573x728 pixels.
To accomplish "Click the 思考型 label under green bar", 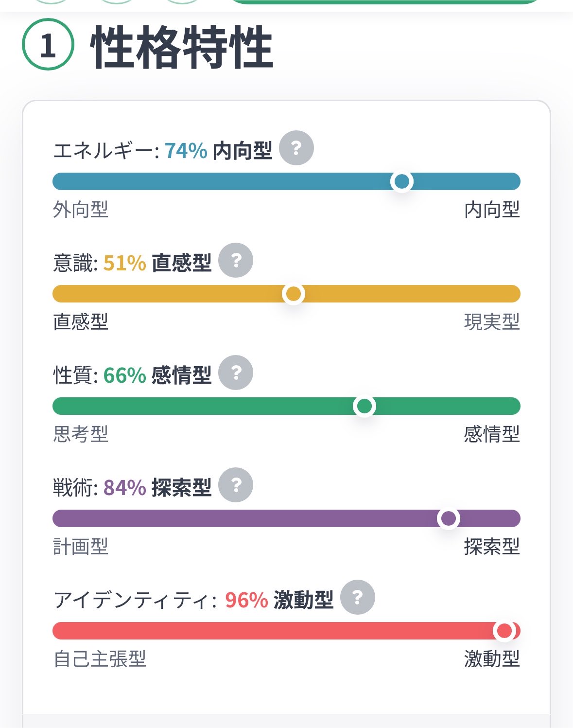I will (x=81, y=435).
